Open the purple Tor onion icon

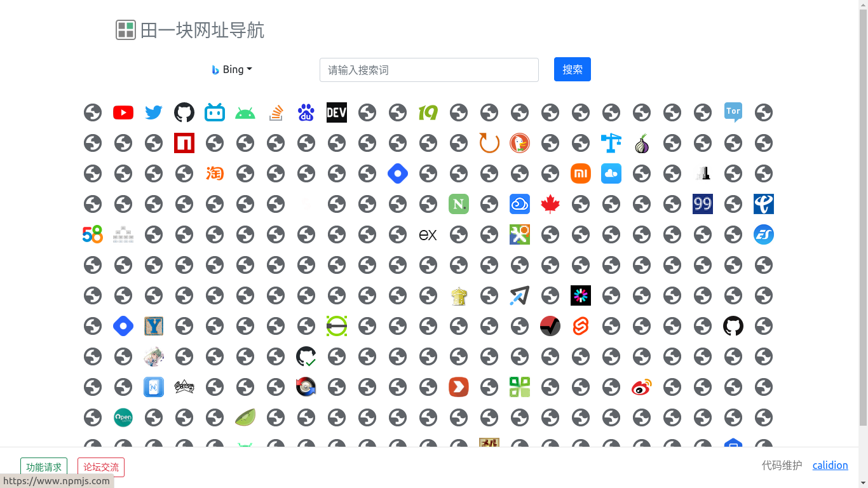(642, 143)
